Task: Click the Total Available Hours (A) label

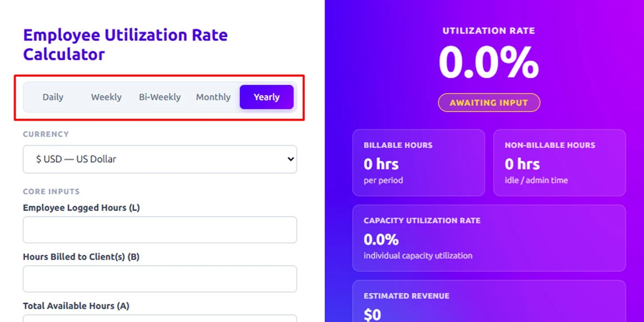Action: tap(76, 306)
